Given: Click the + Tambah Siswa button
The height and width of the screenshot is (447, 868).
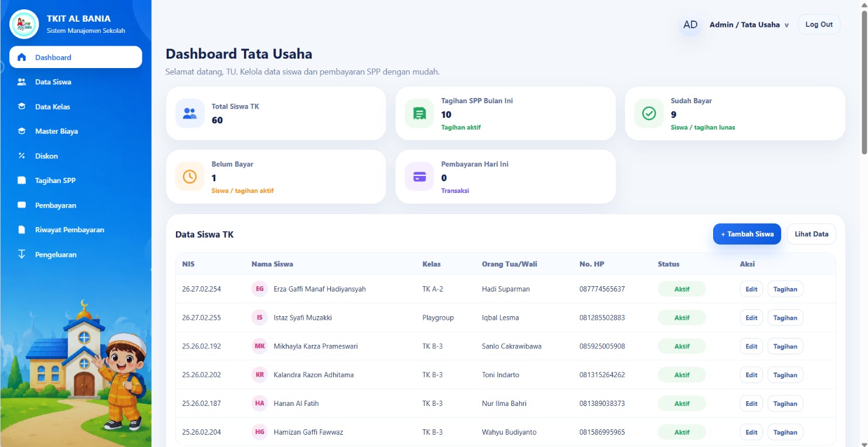Looking at the screenshot, I should (x=747, y=234).
